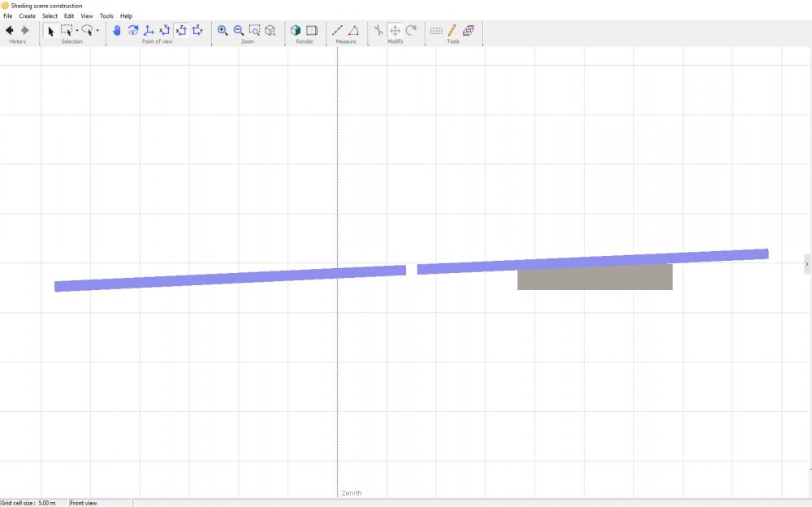Click the pencil drawing tool

point(452,31)
